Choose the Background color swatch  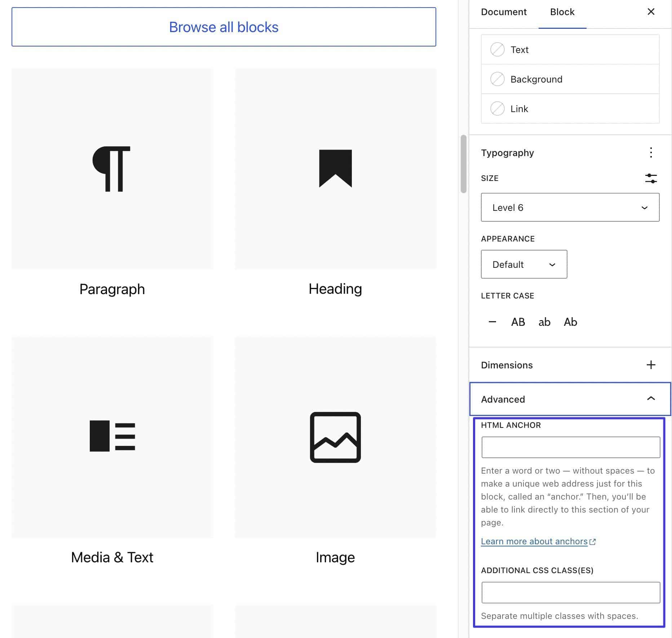tap(498, 79)
